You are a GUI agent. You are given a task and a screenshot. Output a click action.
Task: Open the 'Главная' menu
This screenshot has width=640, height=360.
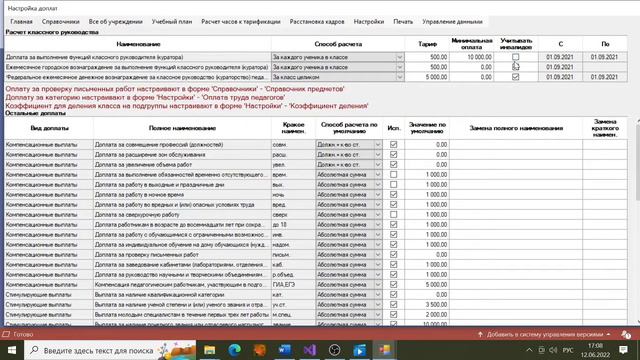[21, 22]
